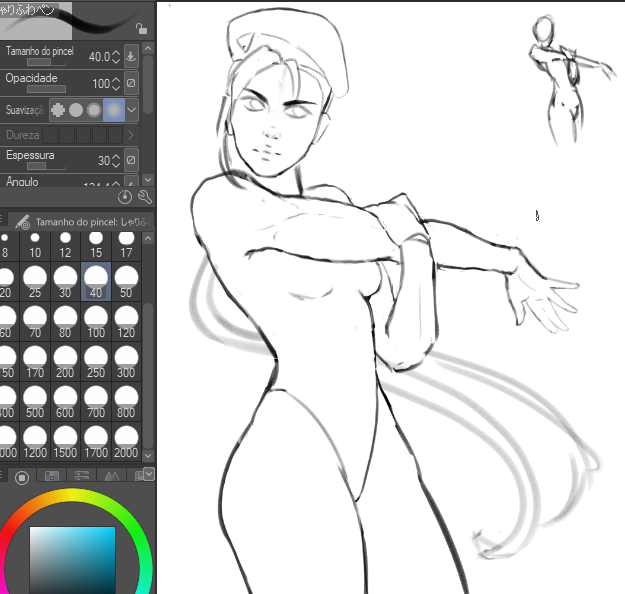This screenshot has width=625, height=594.
Task: Adjust the Espessura slider
Action: [46, 166]
